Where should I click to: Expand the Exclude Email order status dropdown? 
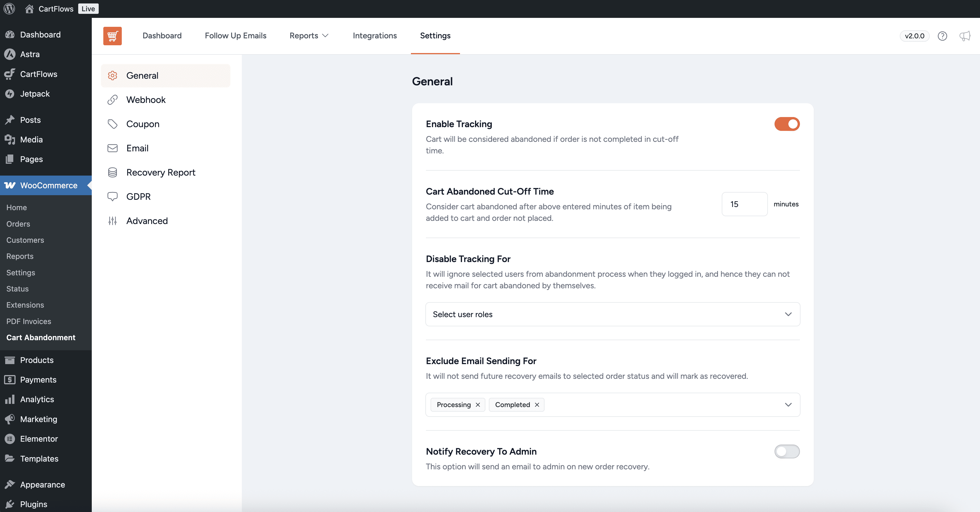pos(788,404)
